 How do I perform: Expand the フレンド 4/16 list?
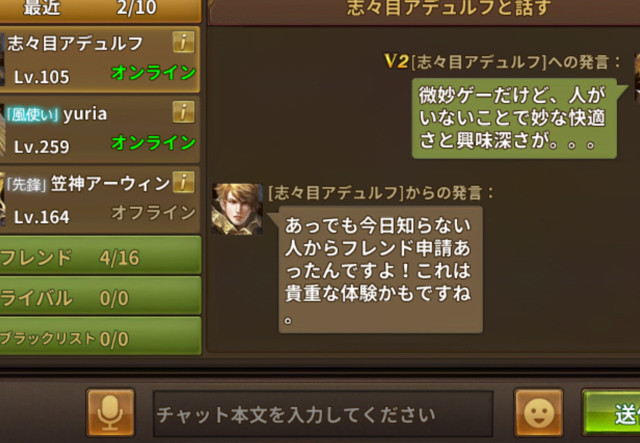[x=100, y=255]
